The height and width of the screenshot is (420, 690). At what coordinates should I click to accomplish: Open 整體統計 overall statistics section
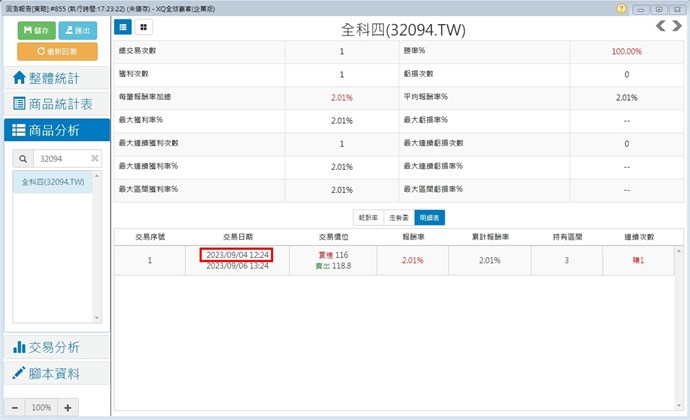point(56,78)
